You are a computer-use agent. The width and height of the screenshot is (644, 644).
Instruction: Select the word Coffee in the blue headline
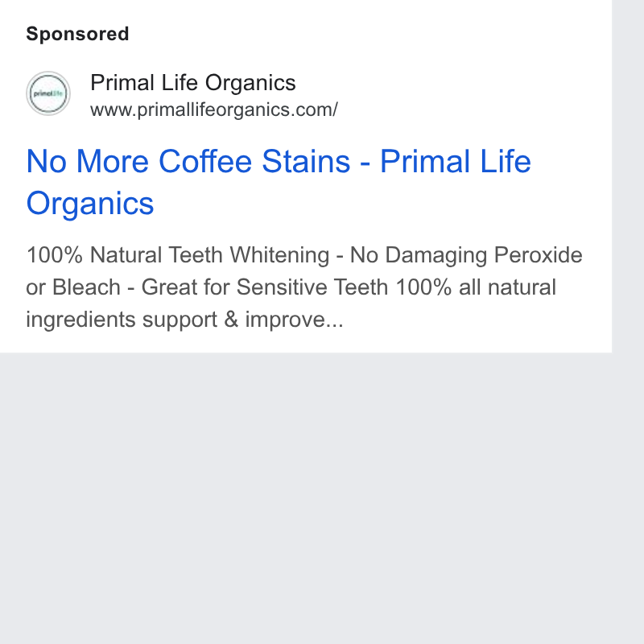pos(205,161)
